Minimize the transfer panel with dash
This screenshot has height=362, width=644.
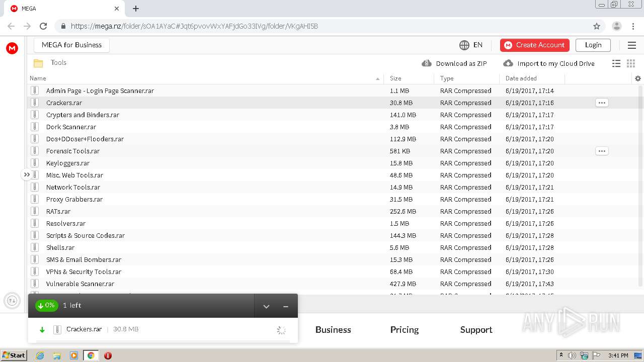pos(286,306)
